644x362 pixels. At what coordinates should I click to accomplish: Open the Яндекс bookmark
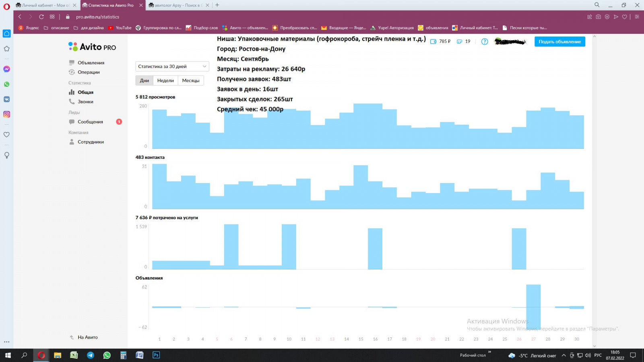29,28
